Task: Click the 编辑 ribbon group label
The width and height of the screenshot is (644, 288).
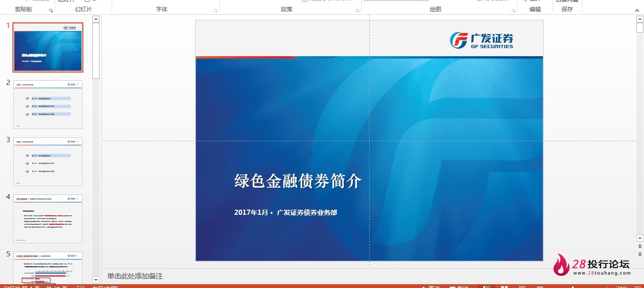Action: click(535, 9)
